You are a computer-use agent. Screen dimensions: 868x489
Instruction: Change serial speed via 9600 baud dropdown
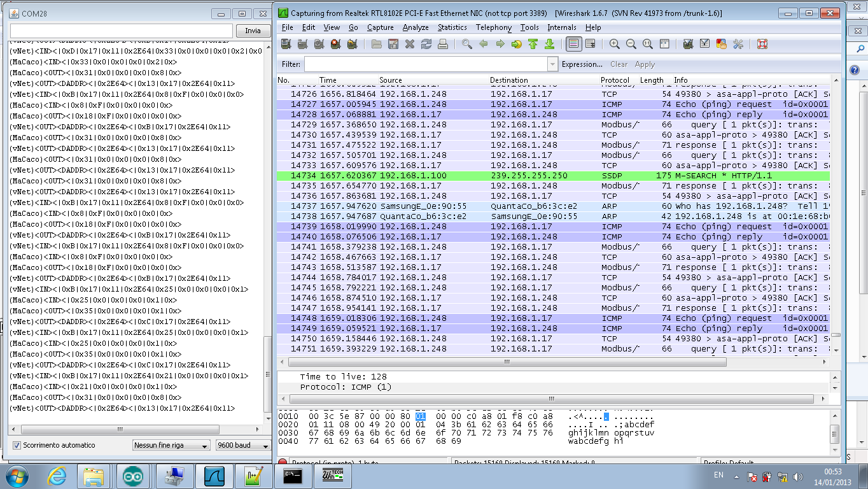pyautogui.click(x=242, y=445)
